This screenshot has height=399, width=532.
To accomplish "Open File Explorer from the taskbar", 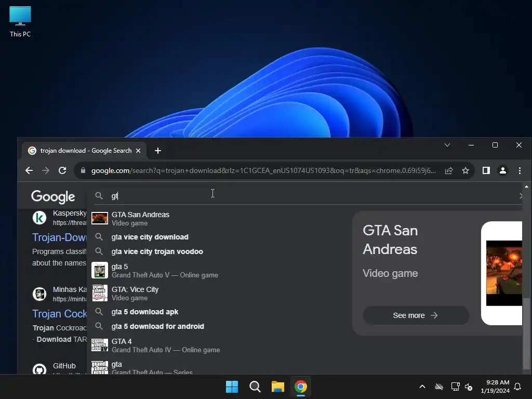I will click(277, 387).
